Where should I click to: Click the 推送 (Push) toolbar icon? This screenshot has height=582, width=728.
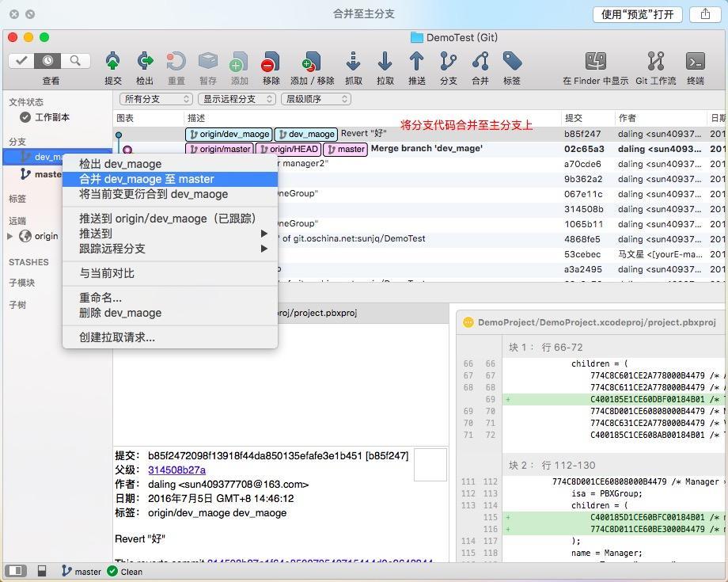tap(416, 62)
